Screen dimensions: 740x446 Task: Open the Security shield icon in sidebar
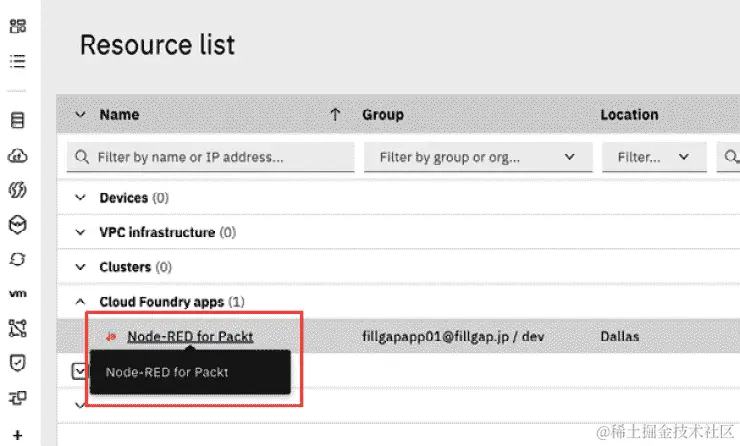tap(17, 363)
